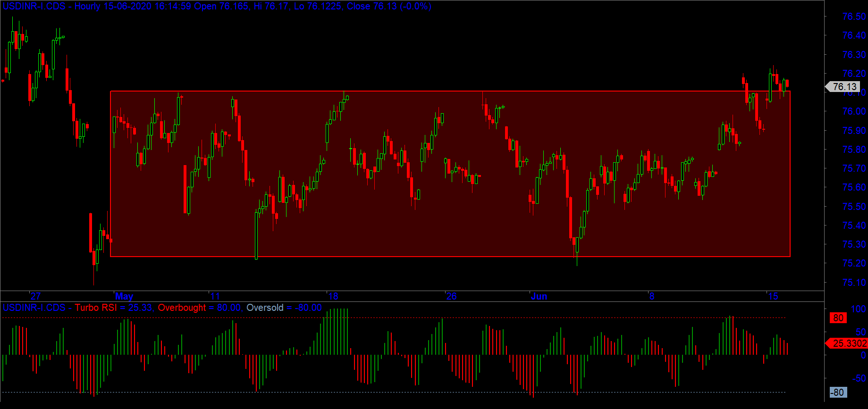Click the 75.50 price axis label
Image resolution: width=868 pixels, height=409 pixels.
(854, 207)
